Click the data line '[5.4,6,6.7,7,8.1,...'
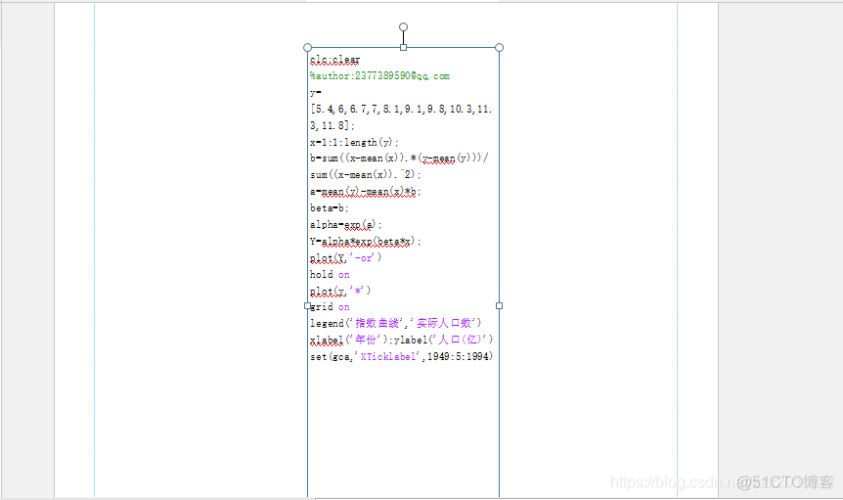Screen dimensions: 843x500 pos(401,109)
